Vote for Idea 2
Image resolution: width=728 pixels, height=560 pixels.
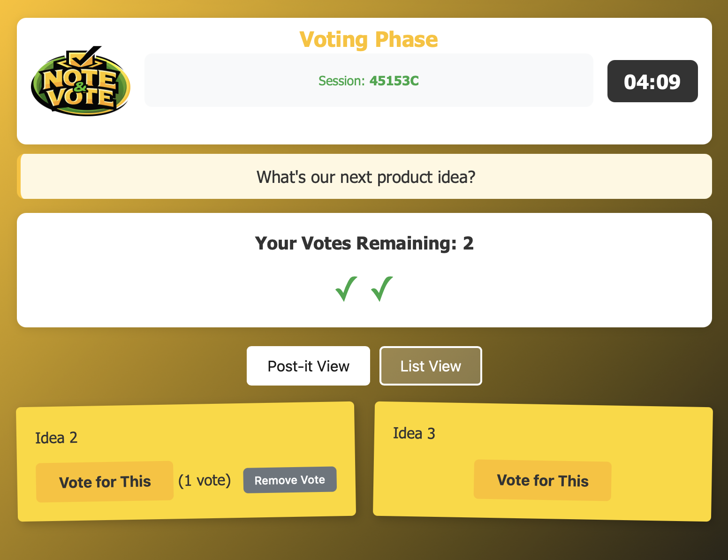tap(104, 481)
